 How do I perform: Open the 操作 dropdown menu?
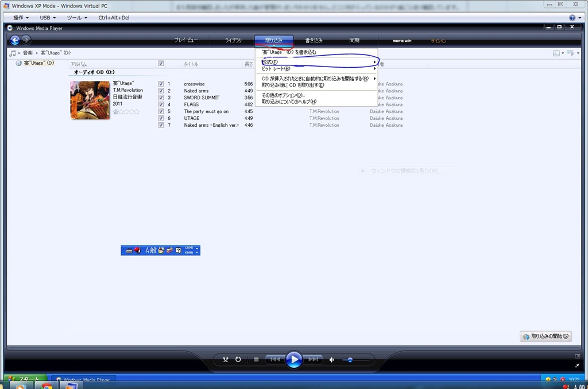point(21,18)
